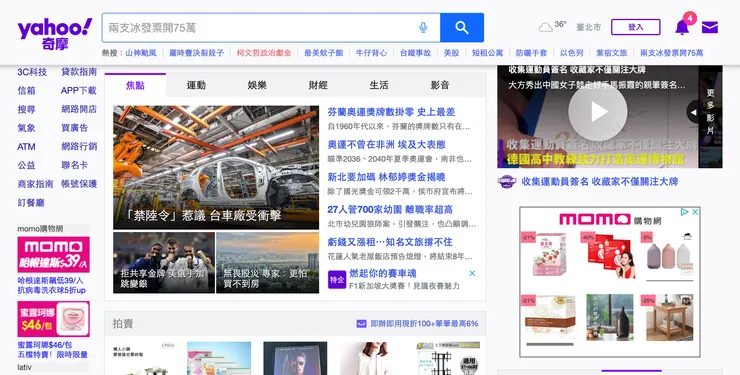
Task: Click the cloud weather icon
Action: [x=546, y=28]
